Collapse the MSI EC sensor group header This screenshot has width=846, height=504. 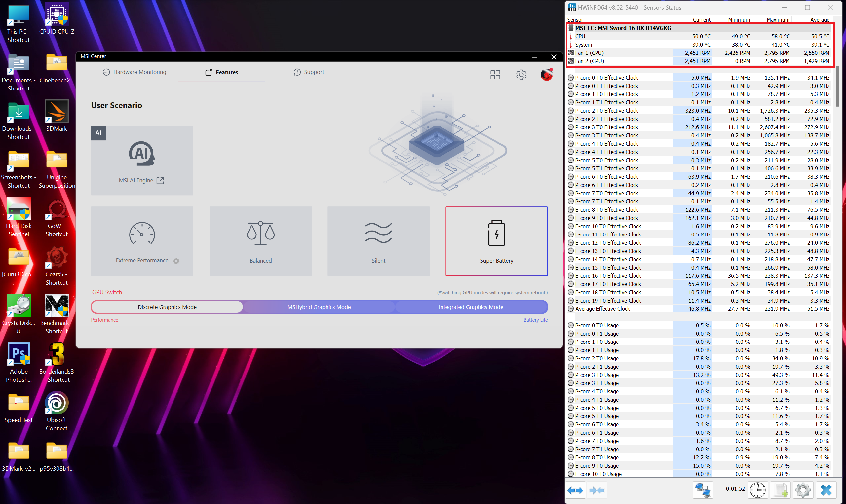point(699,28)
